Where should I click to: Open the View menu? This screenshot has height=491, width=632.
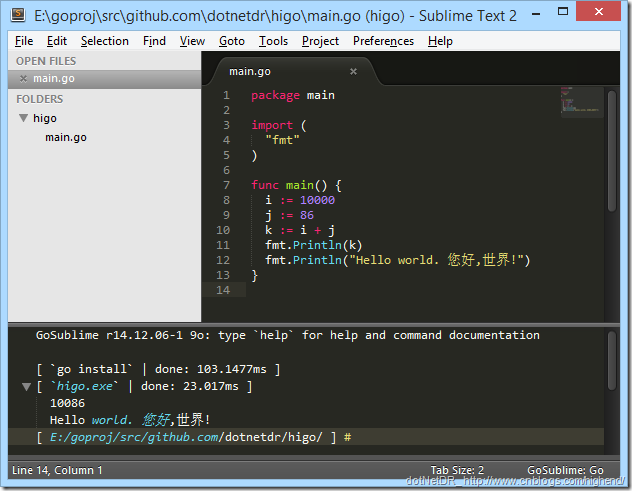pyautogui.click(x=192, y=41)
